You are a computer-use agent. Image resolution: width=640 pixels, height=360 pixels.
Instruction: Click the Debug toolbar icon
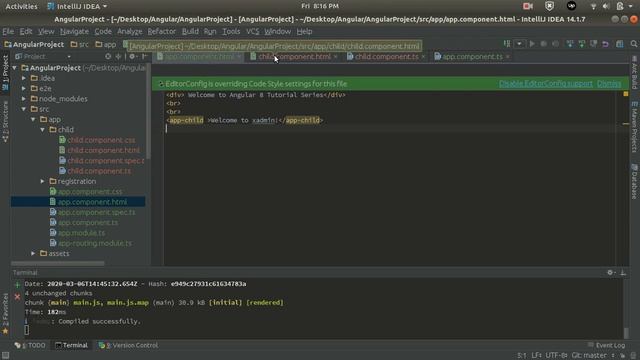pos(544,44)
